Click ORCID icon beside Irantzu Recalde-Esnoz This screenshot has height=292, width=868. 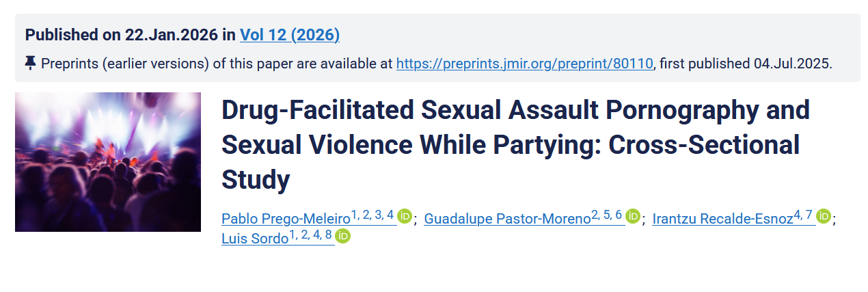click(824, 217)
